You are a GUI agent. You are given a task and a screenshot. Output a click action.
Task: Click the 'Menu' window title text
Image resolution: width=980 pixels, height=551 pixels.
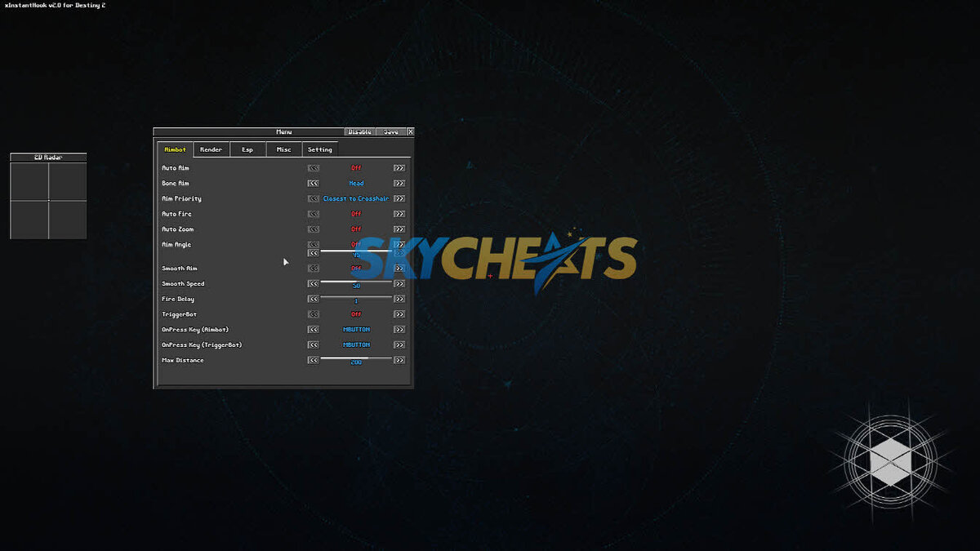283,131
